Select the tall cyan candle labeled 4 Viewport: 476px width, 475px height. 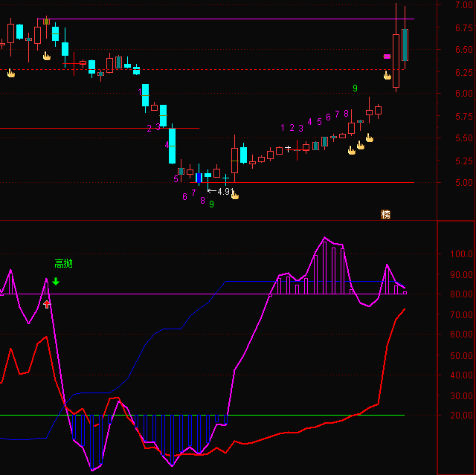pyautogui.click(x=172, y=146)
